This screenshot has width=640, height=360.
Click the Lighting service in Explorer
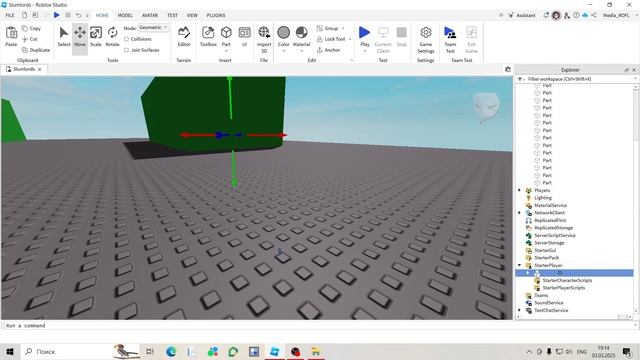542,198
